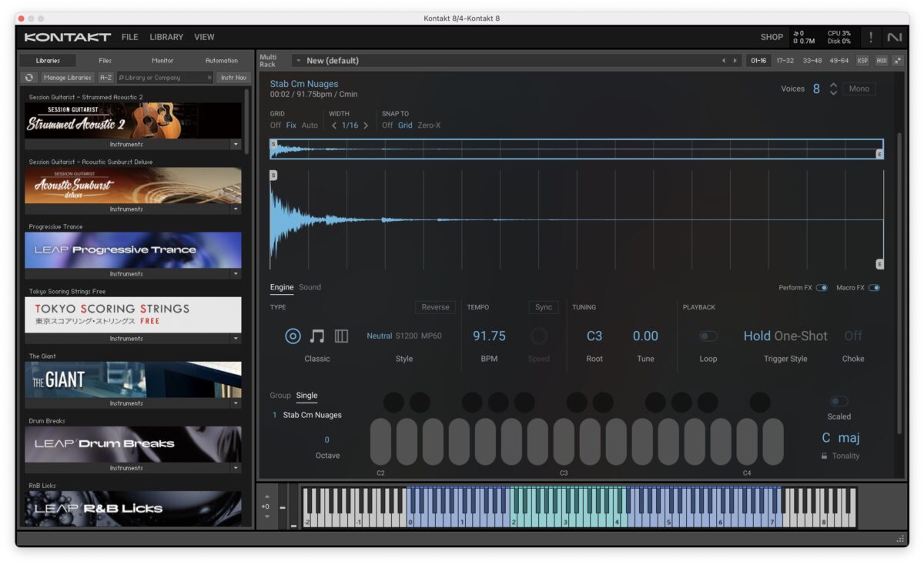
Task: Click the Instr Nav button
Action: tap(233, 77)
